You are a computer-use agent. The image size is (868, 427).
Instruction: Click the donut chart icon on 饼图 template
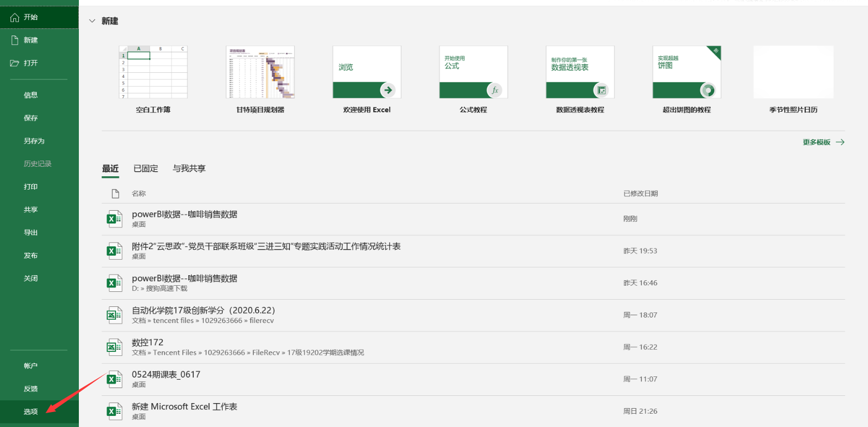coord(708,90)
